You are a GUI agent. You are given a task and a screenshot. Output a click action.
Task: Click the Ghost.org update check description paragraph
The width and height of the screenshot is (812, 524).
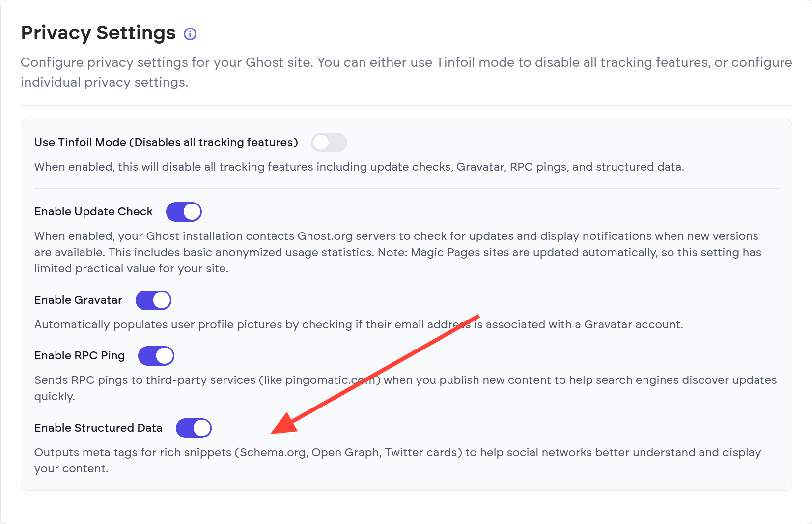[397, 252]
